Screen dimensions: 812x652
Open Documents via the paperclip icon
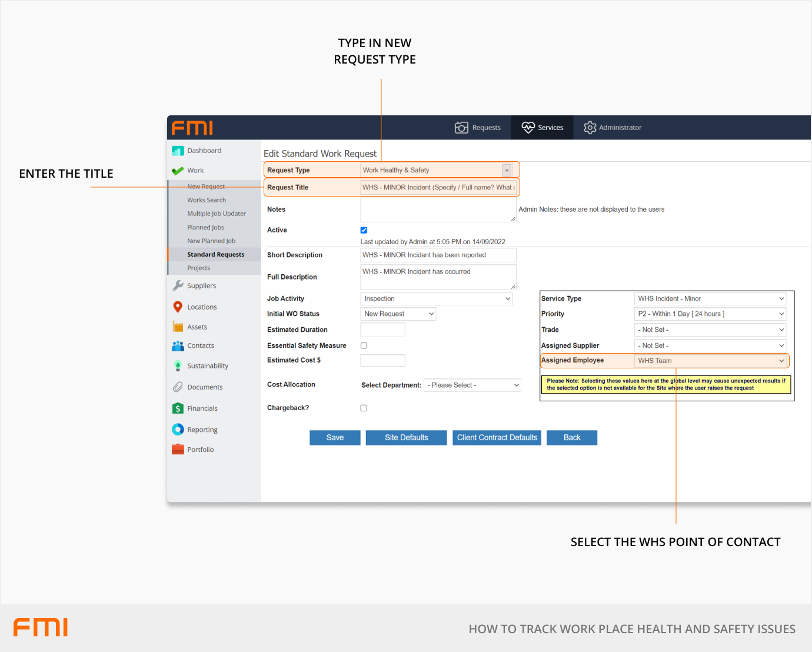point(178,387)
